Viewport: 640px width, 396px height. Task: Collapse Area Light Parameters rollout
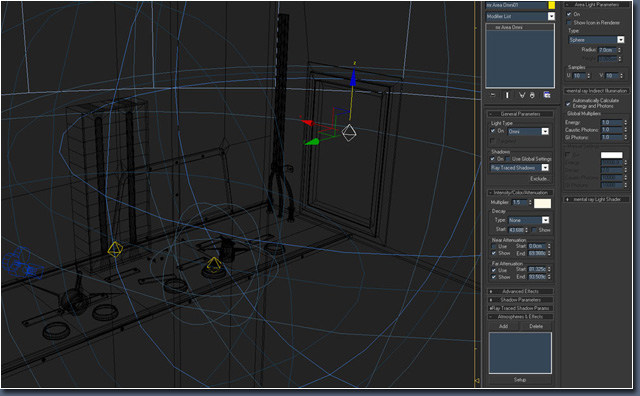click(597, 4)
